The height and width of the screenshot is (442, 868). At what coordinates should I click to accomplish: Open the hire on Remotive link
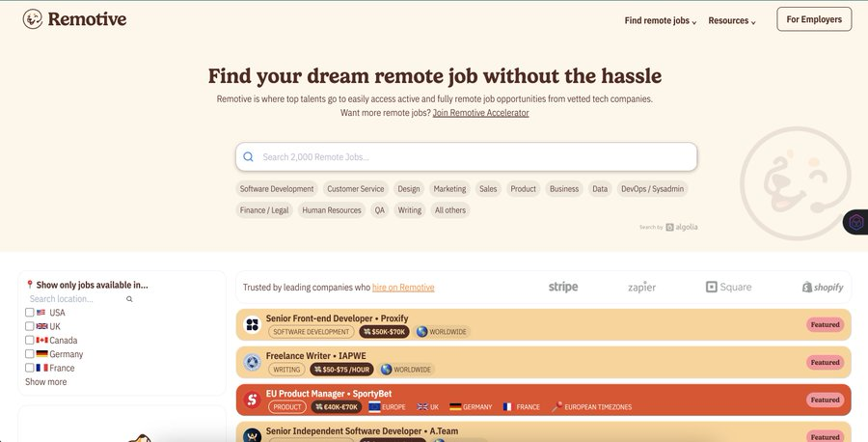point(403,288)
